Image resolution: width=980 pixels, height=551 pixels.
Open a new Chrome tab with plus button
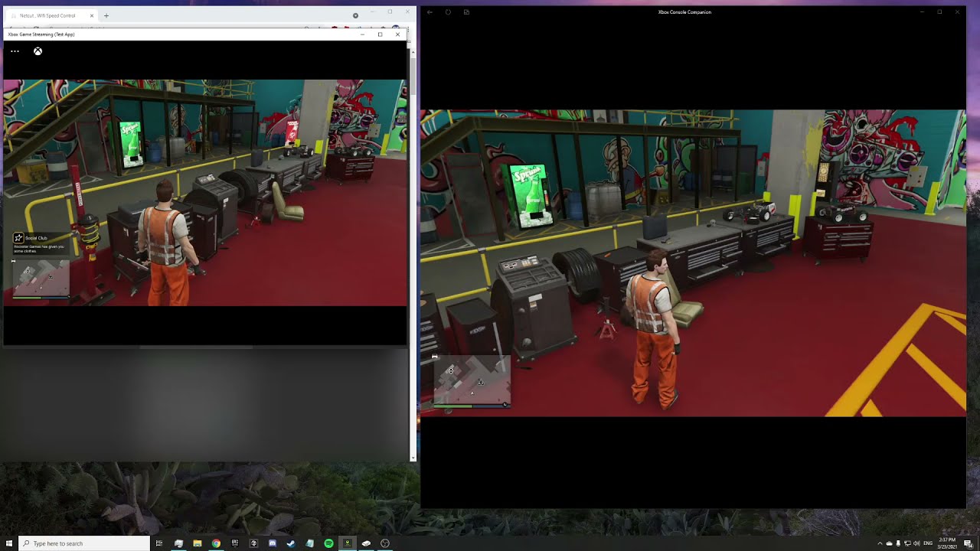[106, 15]
